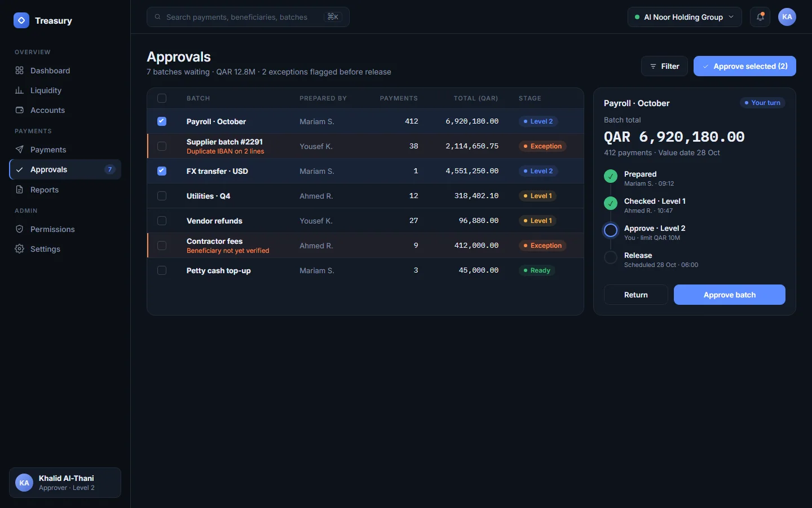Image resolution: width=812 pixels, height=508 pixels.
Task: Toggle the select-all batches checkbox
Action: (162, 98)
